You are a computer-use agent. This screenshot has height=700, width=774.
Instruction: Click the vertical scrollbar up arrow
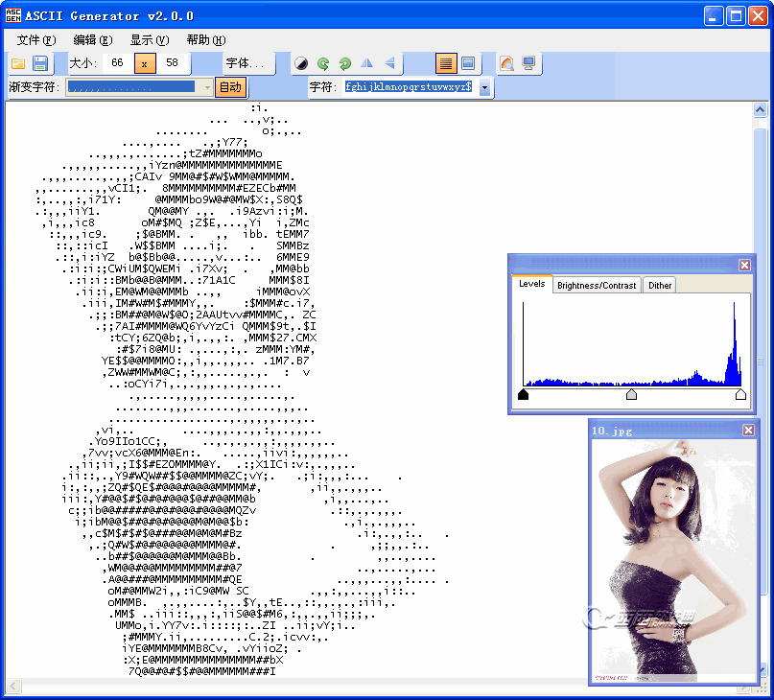coord(761,109)
